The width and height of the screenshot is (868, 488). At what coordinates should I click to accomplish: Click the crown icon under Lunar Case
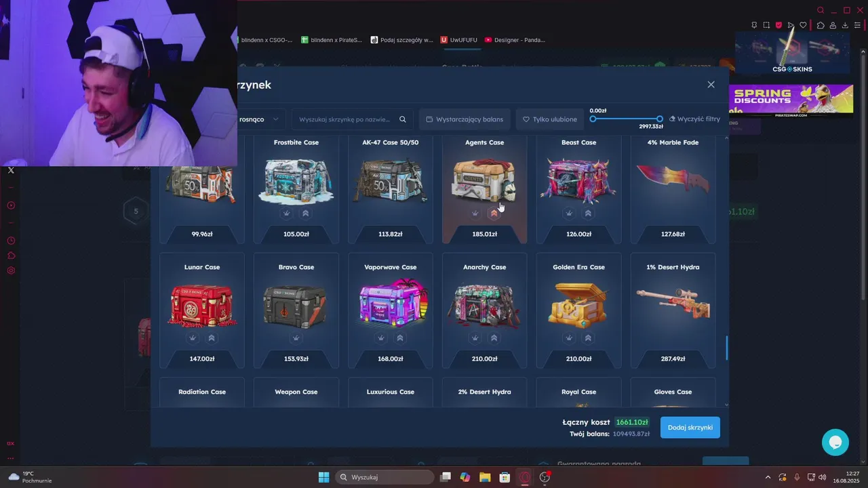pos(193,338)
